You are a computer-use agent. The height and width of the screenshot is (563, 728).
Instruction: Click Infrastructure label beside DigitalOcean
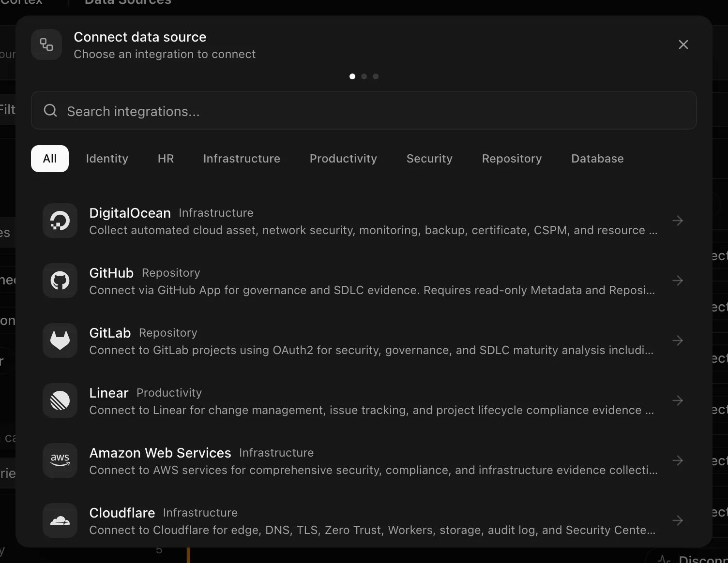(x=216, y=213)
